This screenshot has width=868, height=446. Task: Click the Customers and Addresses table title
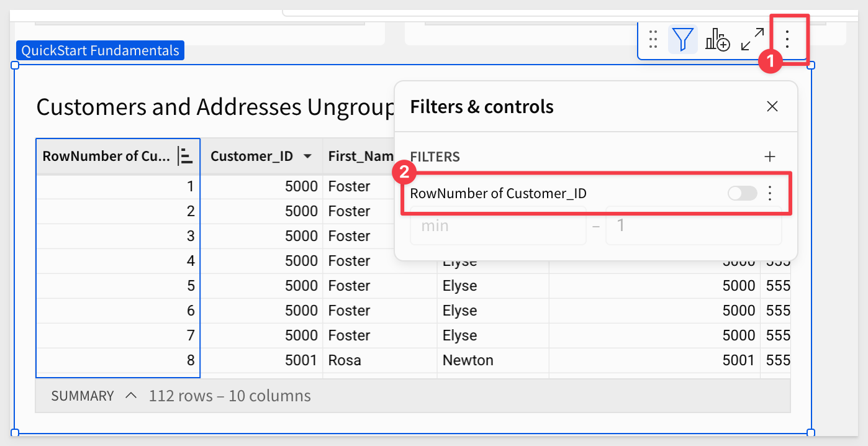coord(215,107)
